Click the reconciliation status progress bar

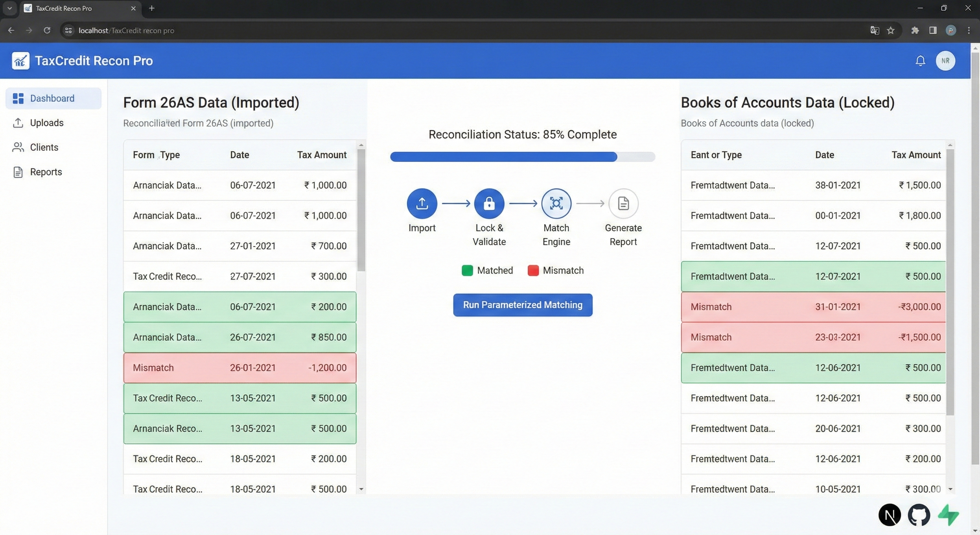tap(522, 156)
